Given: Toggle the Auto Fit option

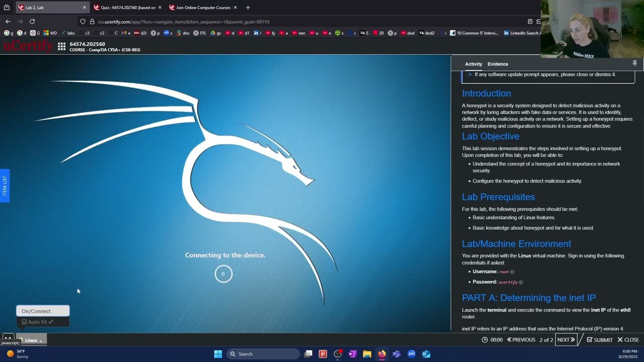Looking at the screenshot, I should (x=43, y=322).
